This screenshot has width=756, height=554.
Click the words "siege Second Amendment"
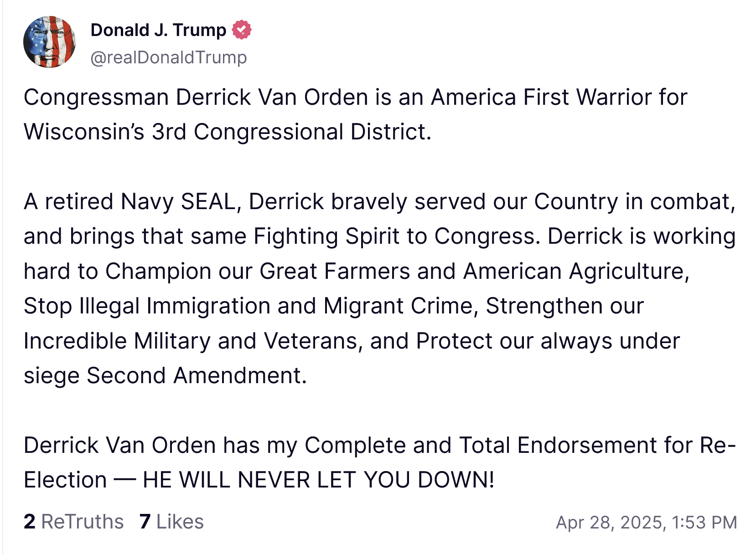click(x=164, y=375)
